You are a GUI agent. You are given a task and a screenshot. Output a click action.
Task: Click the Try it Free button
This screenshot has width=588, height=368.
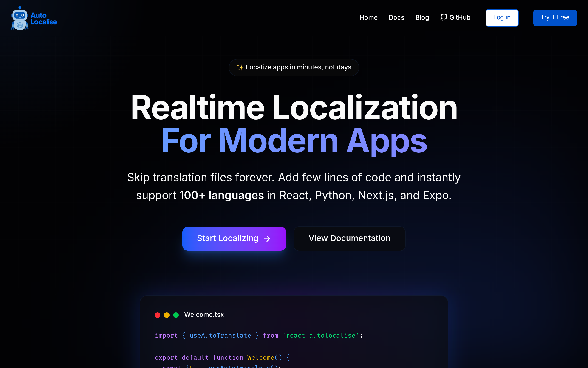(555, 18)
